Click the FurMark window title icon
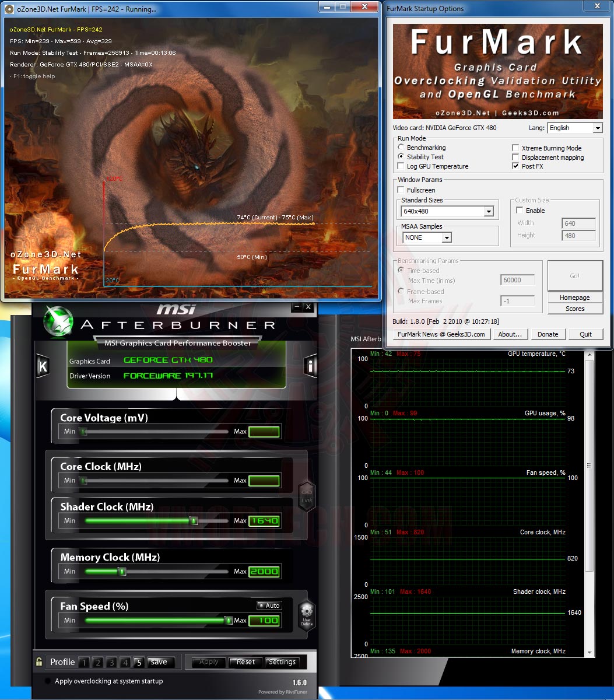 pyautogui.click(x=9, y=9)
